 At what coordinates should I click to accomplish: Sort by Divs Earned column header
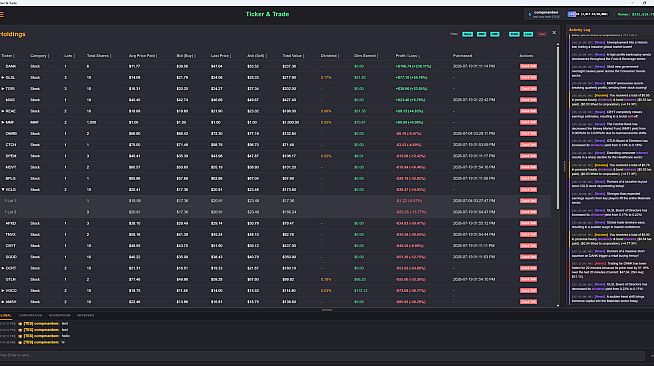click(366, 55)
